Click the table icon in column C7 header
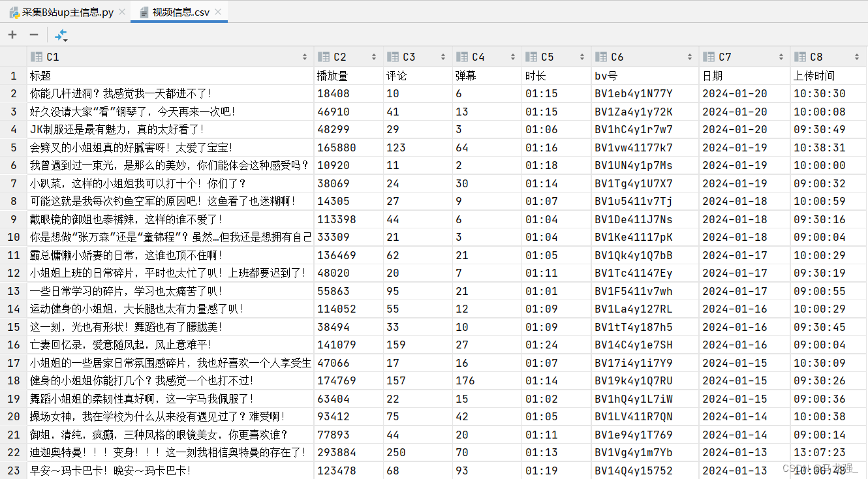868x479 pixels. pyautogui.click(x=708, y=57)
